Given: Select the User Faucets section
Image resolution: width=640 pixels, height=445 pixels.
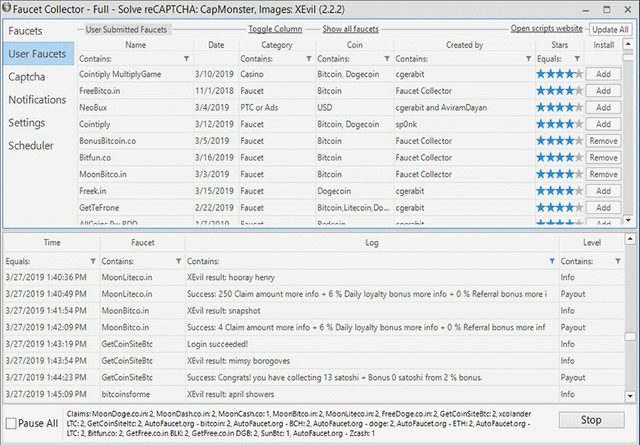Looking at the screenshot, I should (37, 54).
